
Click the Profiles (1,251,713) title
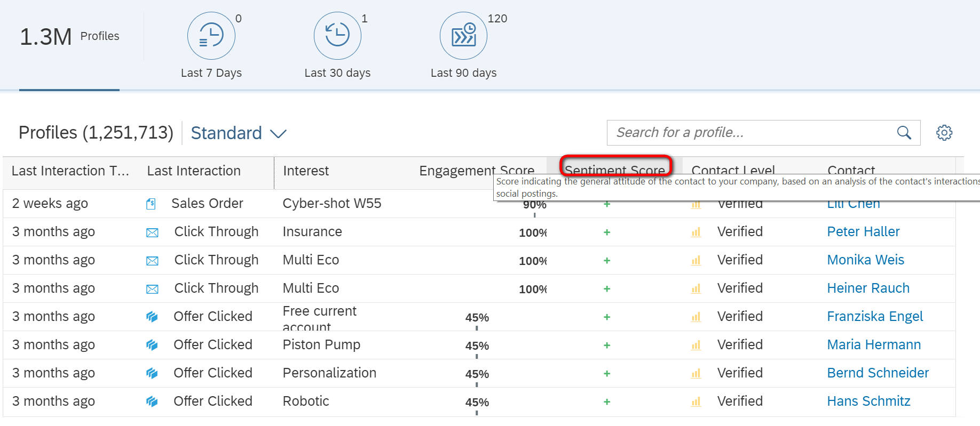point(96,133)
